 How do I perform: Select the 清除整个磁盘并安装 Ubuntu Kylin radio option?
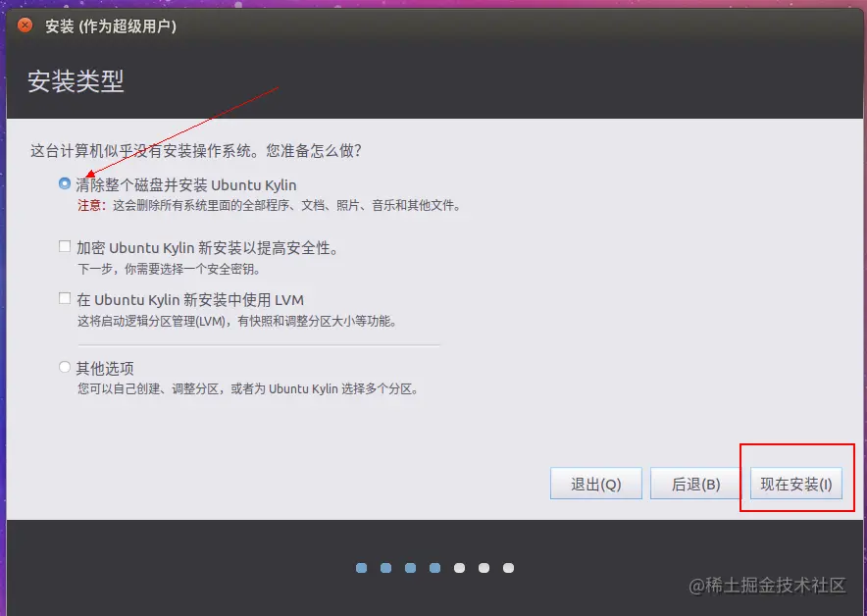64,184
